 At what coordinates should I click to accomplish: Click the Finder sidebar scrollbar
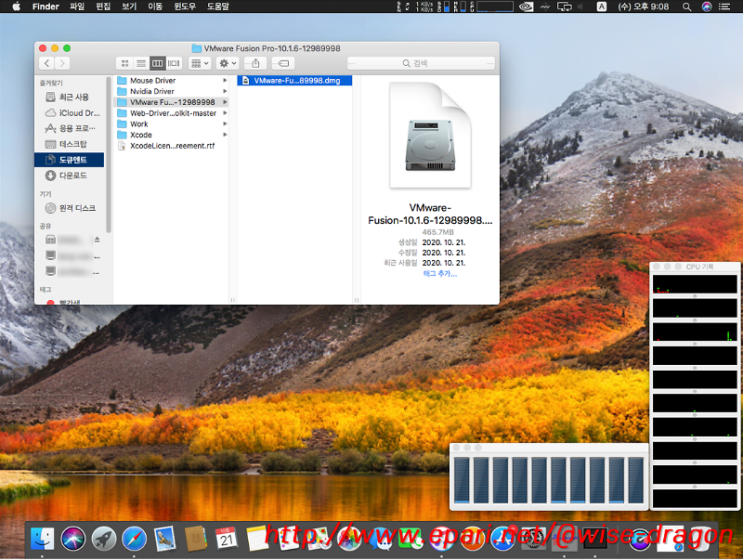point(109,154)
